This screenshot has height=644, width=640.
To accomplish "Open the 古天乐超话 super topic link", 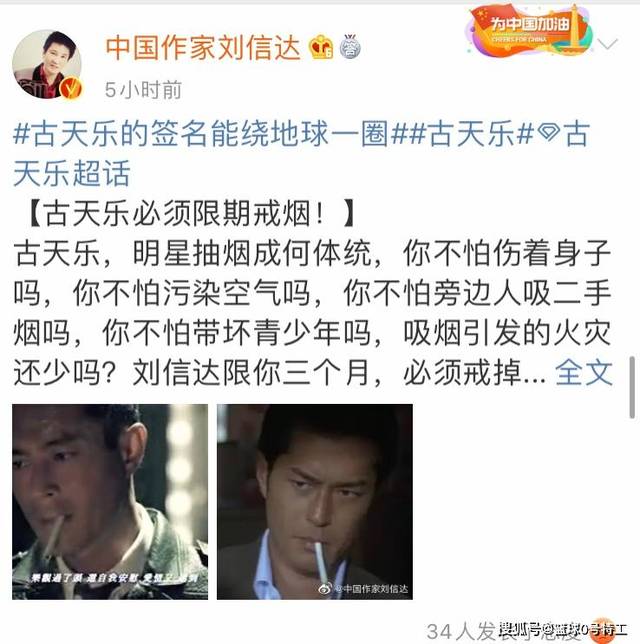I will (x=302, y=153).
